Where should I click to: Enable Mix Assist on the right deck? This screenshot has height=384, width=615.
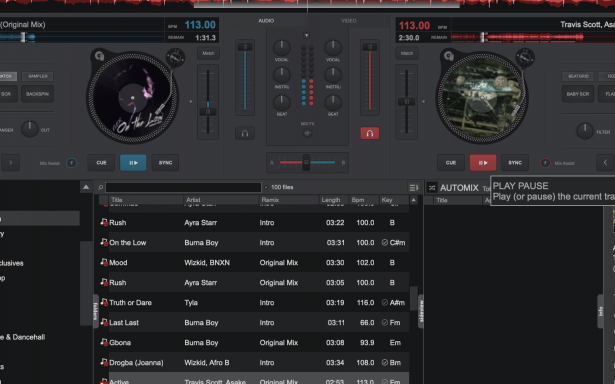click(545, 163)
